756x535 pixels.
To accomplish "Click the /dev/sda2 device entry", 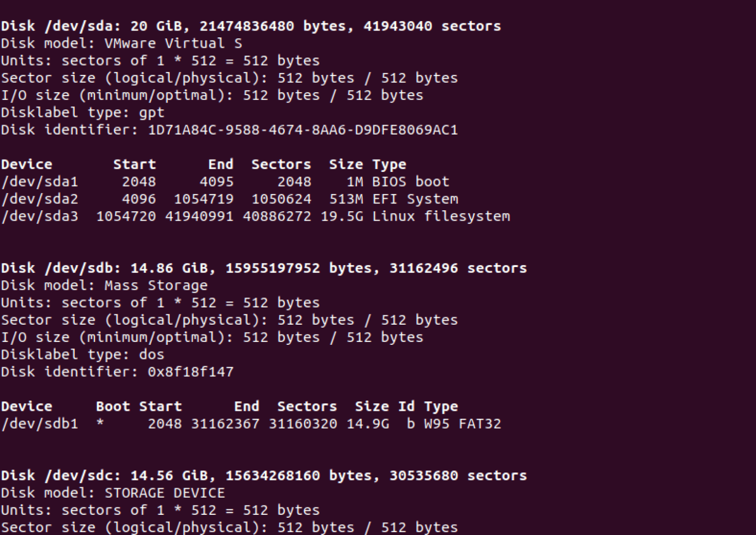I will (x=39, y=199).
